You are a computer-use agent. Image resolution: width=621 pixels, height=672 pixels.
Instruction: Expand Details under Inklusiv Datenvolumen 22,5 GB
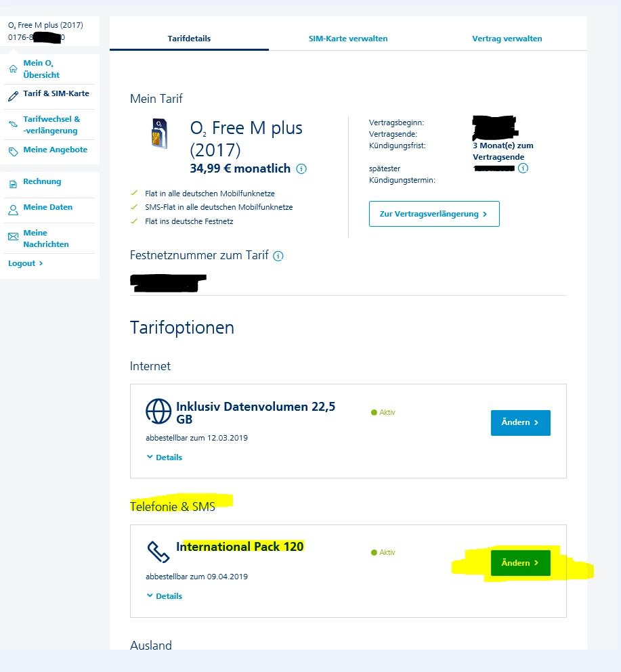click(165, 457)
